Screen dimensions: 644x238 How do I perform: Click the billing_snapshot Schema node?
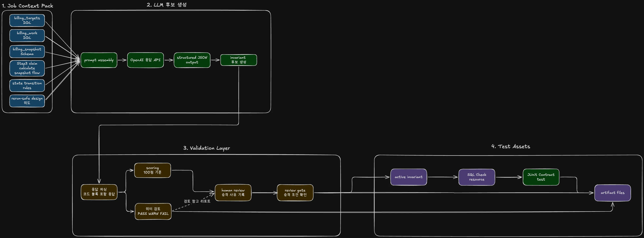tap(27, 51)
